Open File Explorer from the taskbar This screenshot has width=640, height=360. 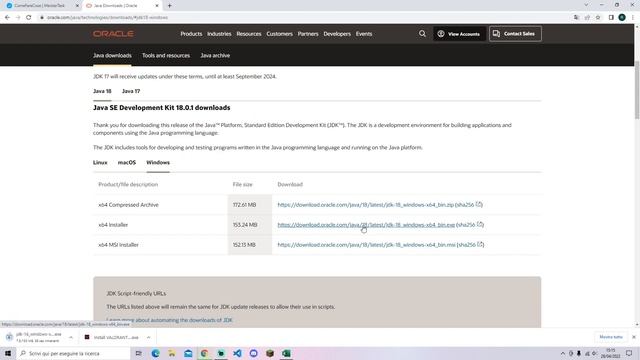coord(172,353)
